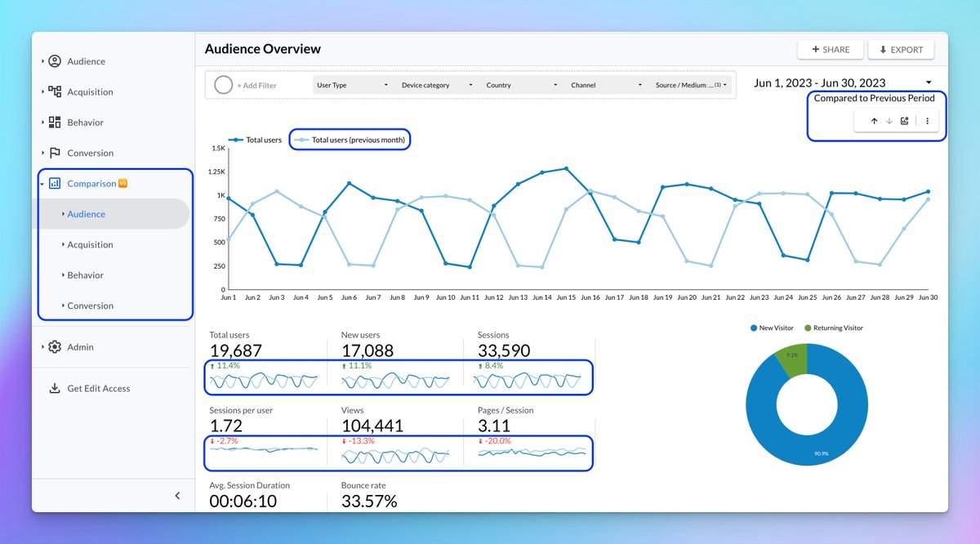
Task: Open Admin settings gear icon
Action: coord(55,346)
